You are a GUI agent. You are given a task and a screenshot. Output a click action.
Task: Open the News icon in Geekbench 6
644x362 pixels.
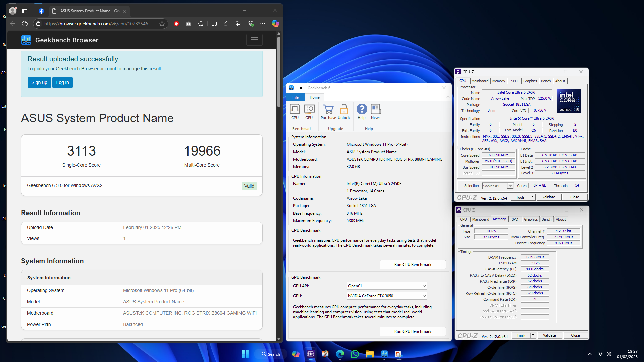376,112
